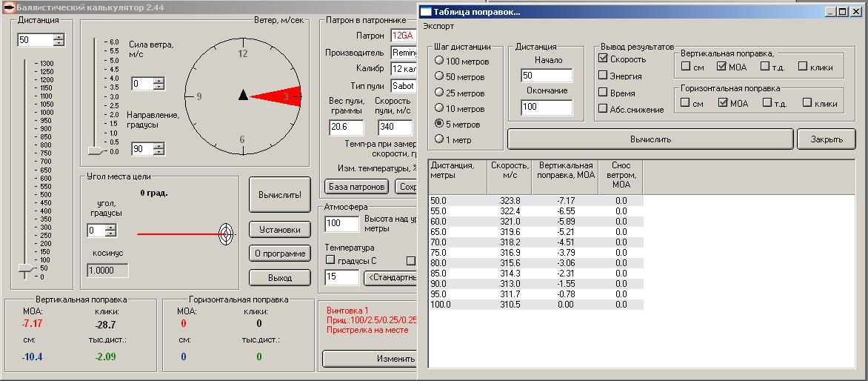Increase wind direction degrees spinner
This screenshot has height=381, width=868.
click(x=158, y=146)
